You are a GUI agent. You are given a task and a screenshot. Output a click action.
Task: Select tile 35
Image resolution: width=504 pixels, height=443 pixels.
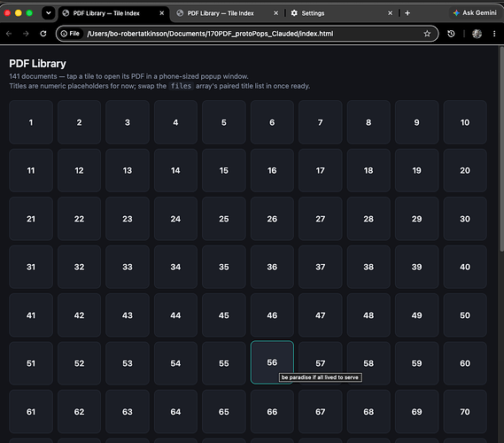click(224, 267)
